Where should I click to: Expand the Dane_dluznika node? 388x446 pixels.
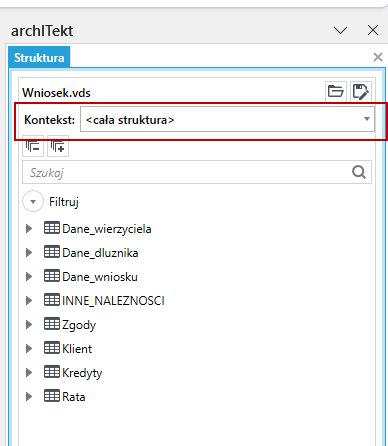[29, 253]
